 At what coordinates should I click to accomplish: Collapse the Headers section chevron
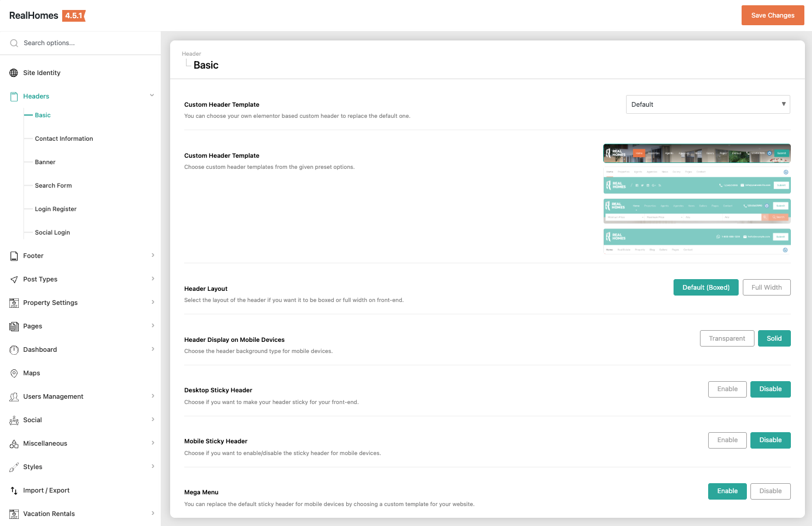pos(152,96)
